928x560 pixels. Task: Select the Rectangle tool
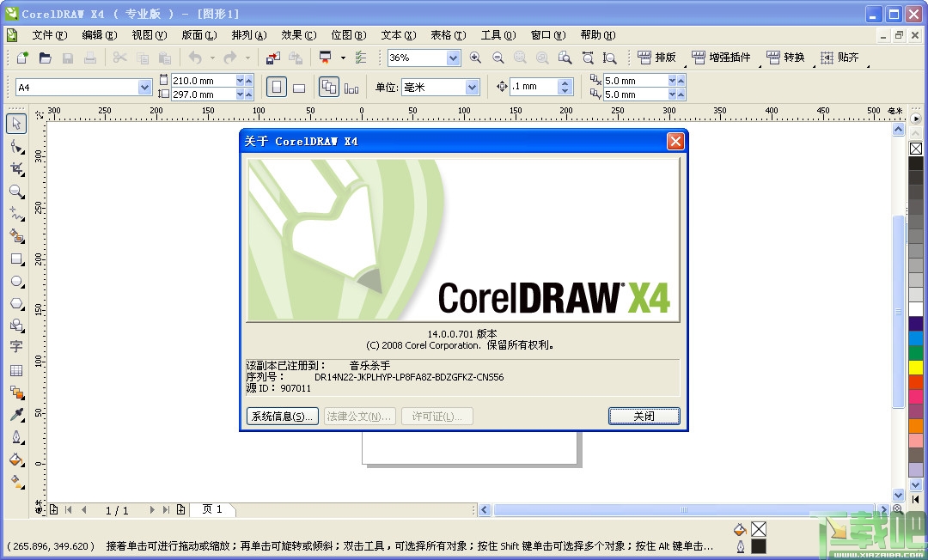click(16, 259)
